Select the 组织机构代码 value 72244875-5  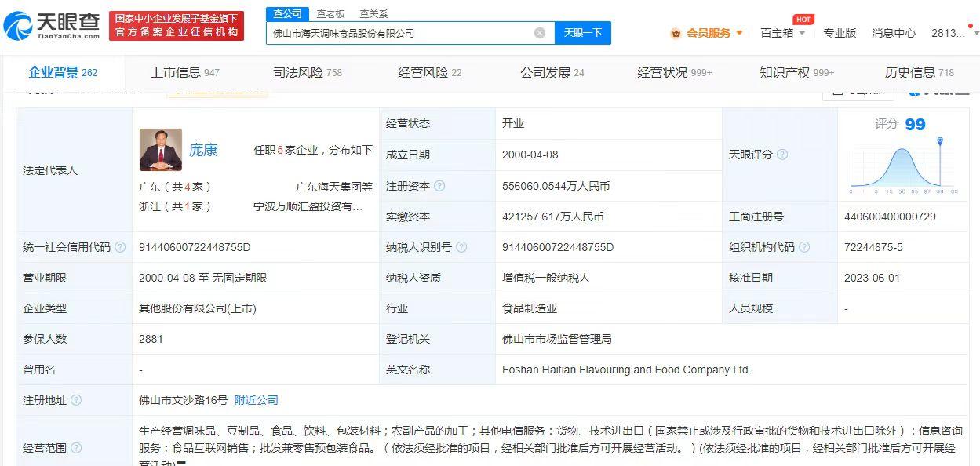point(873,247)
